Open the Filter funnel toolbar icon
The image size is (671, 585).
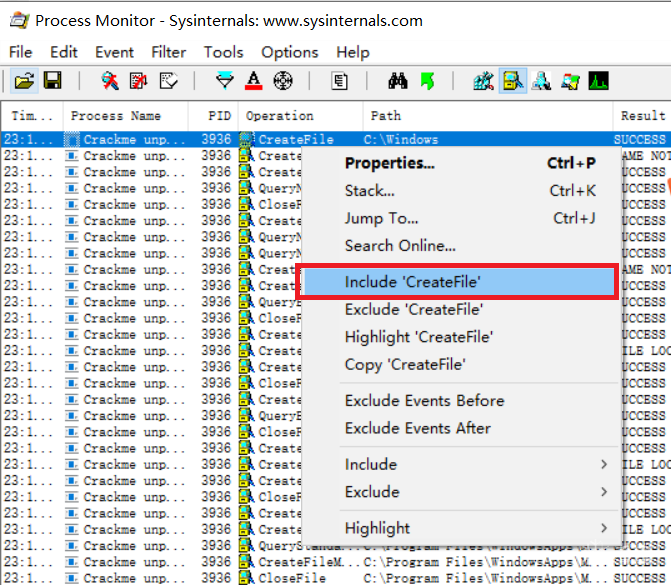[x=225, y=80]
